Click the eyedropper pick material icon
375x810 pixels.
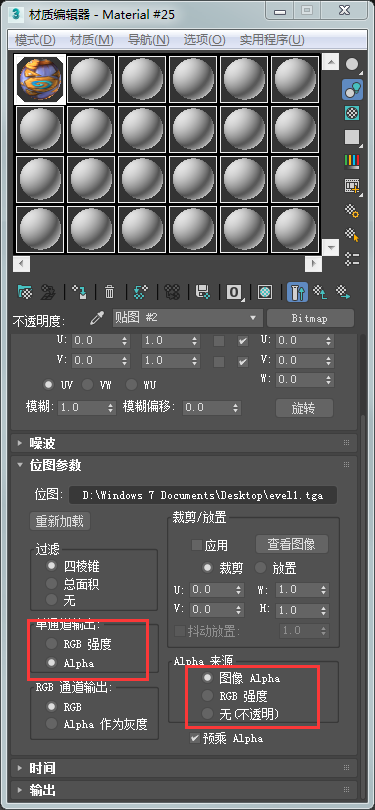coord(97,318)
